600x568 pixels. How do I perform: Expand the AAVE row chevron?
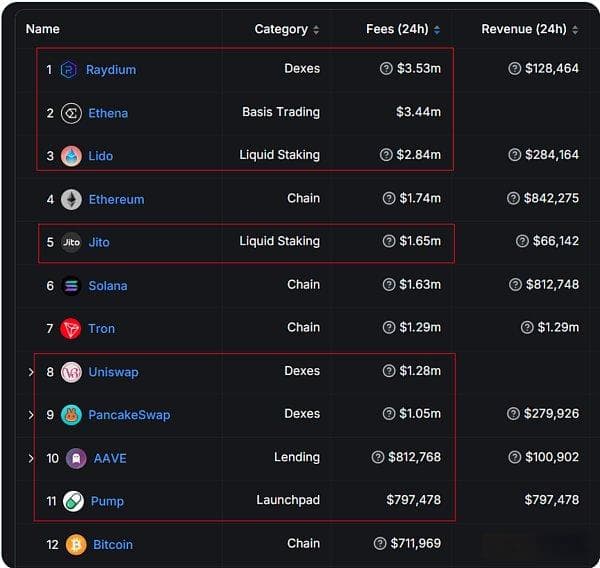tap(31, 458)
